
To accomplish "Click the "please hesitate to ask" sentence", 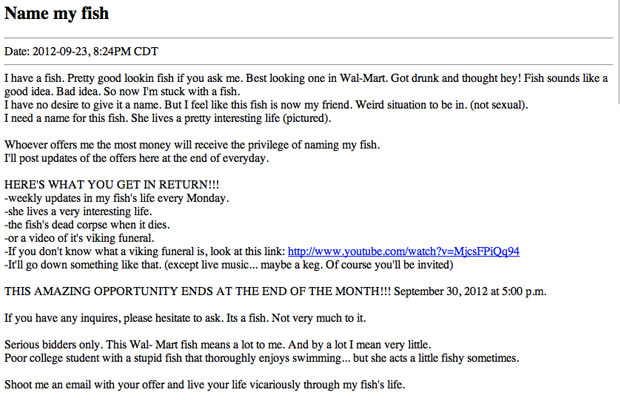I will click(113, 318).
